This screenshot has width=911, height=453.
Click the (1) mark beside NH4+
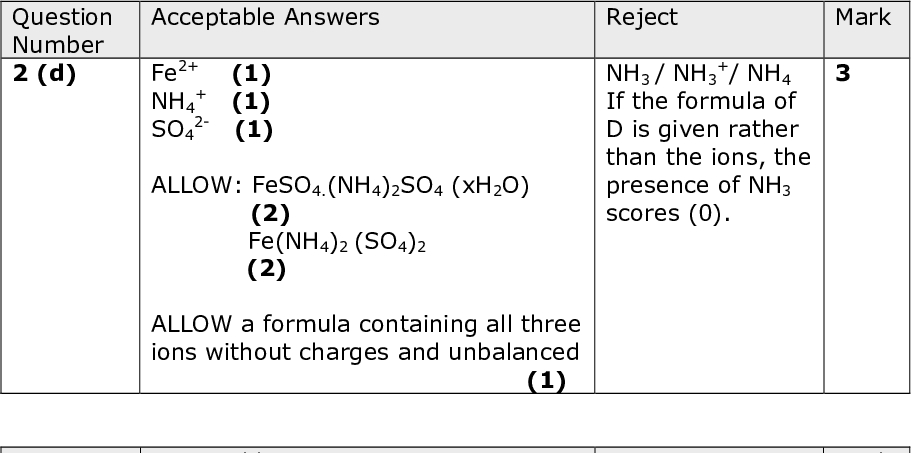(251, 102)
